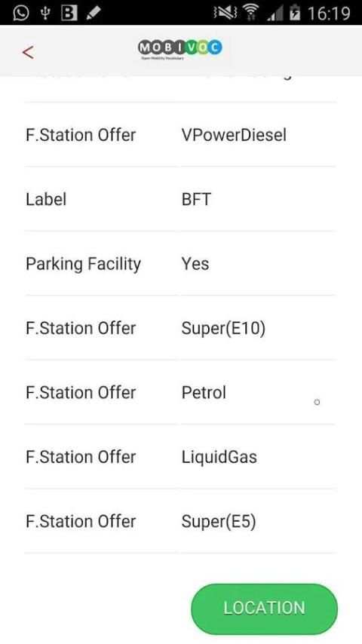Image resolution: width=362 pixels, height=644 pixels.
Task: Tap the Parking Facility Yes row
Action: [180, 264]
